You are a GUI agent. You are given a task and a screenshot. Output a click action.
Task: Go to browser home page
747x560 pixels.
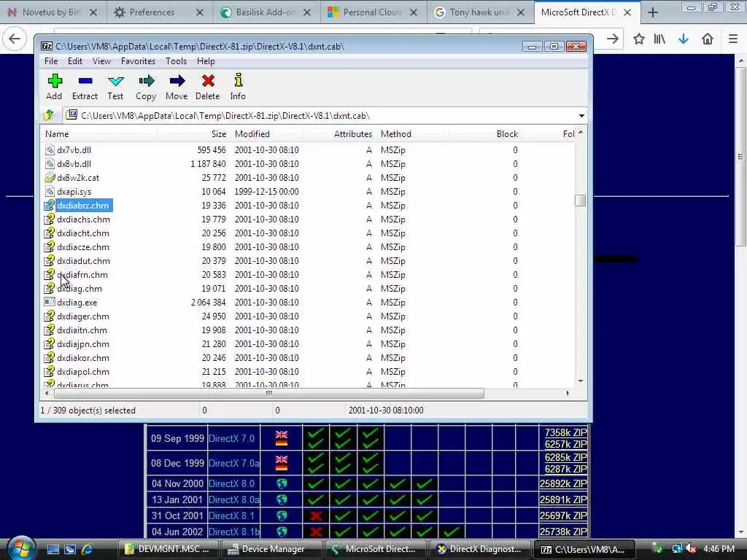(708, 39)
